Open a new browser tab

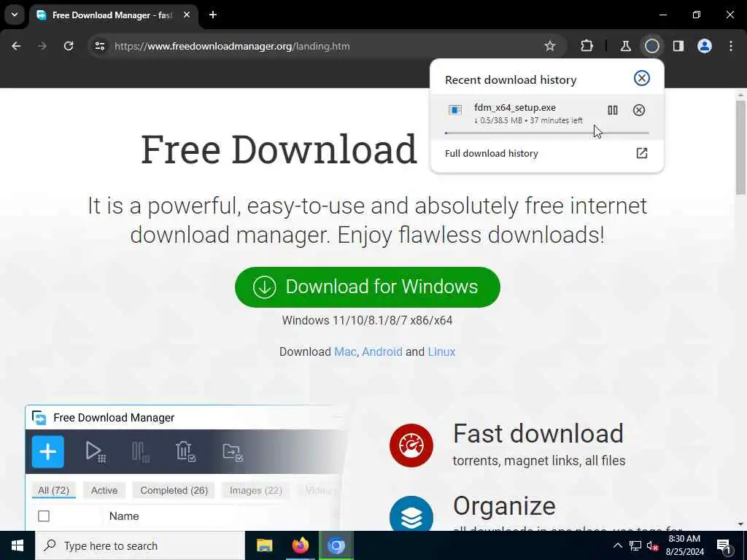(213, 15)
